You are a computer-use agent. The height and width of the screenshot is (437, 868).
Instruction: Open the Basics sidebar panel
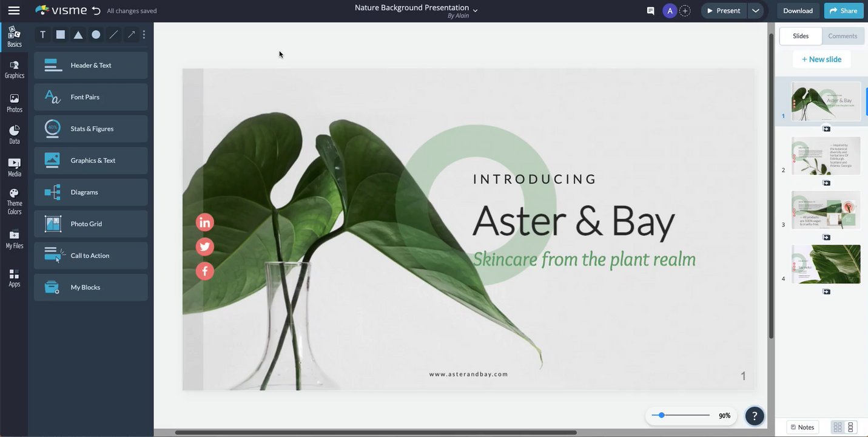(x=14, y=38)
